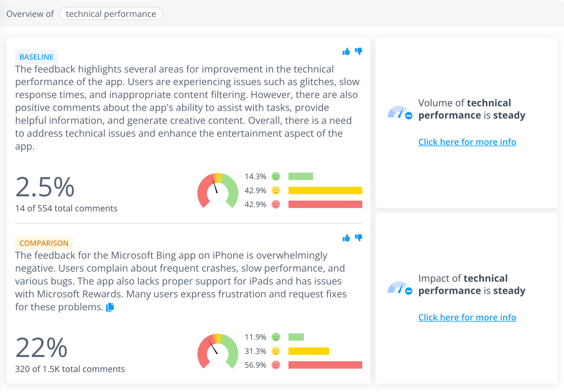The height and width of the screenshot is (392, 564).
Task: Open more info about technical performance impact
Action: point(467,317)
